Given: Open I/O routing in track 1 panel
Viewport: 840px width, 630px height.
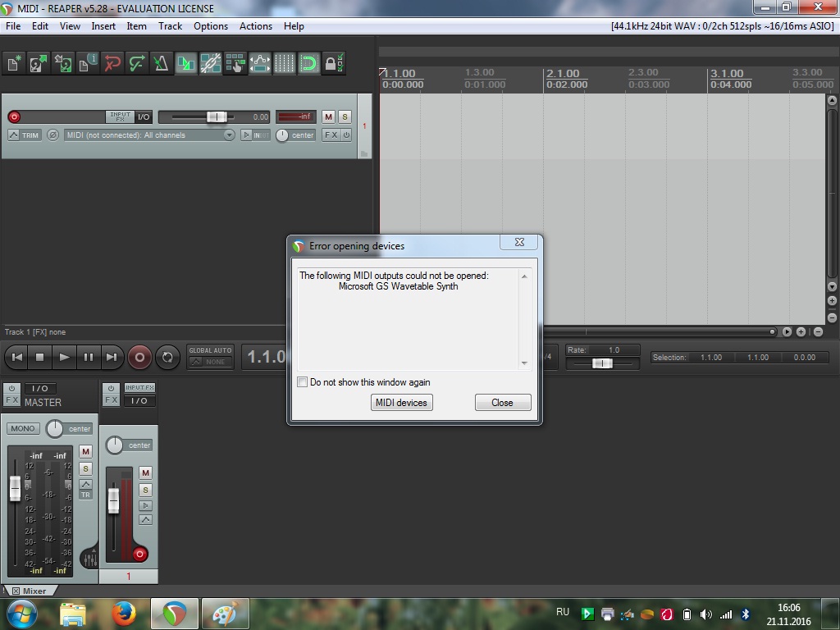Looking at the screenshot, I should tap(144, 116).
